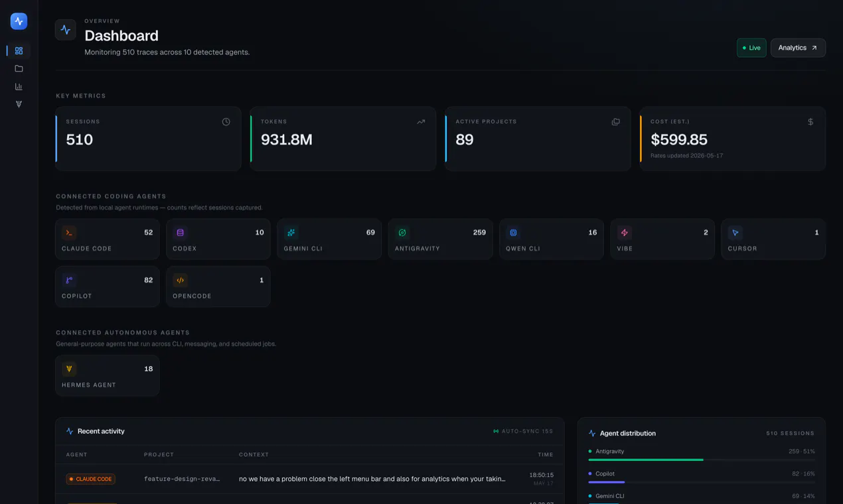
Task: Open the Copilot agent card
Action: coord(108,286)
